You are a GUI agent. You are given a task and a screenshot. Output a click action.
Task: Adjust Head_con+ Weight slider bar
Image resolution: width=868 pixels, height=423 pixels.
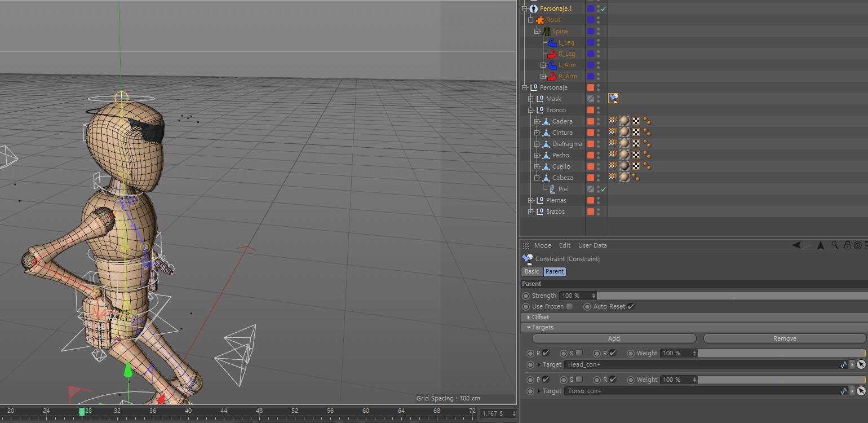(x=781, y=353)
